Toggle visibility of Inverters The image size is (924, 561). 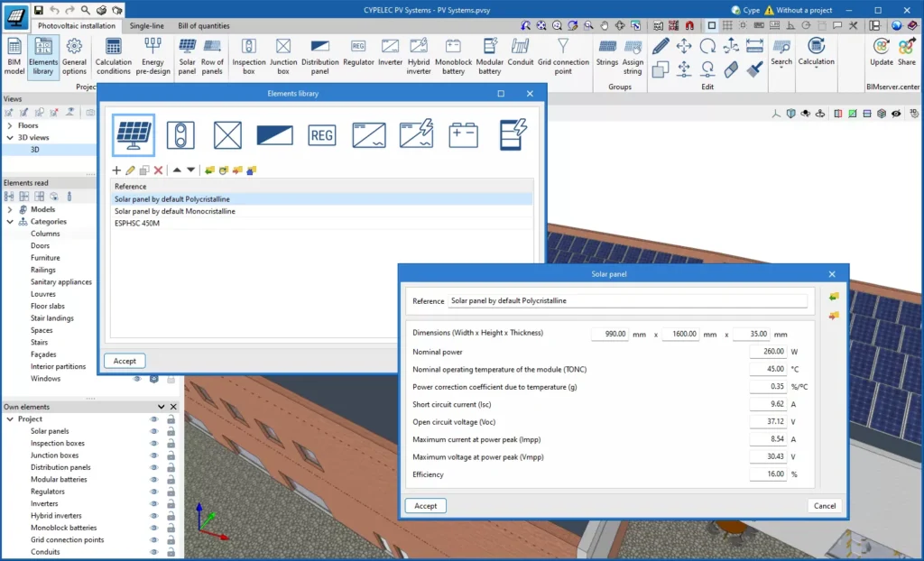[153, 504]
